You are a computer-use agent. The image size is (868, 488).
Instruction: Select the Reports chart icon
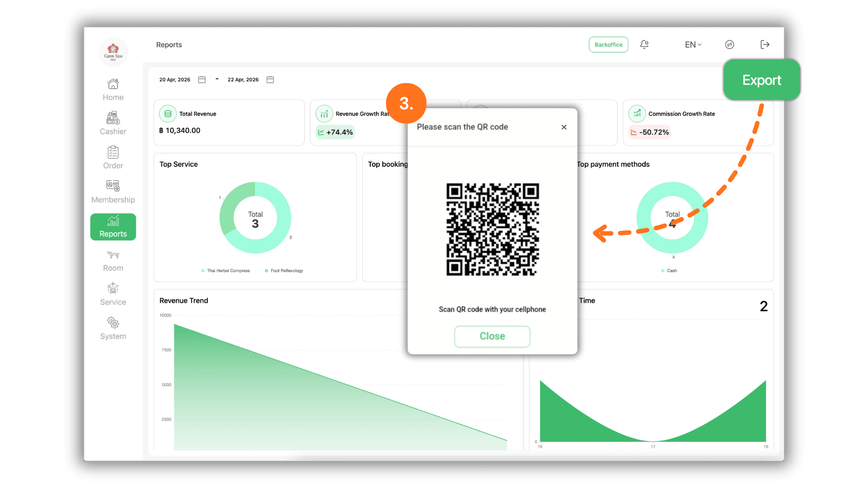click(x=113, y=221)
